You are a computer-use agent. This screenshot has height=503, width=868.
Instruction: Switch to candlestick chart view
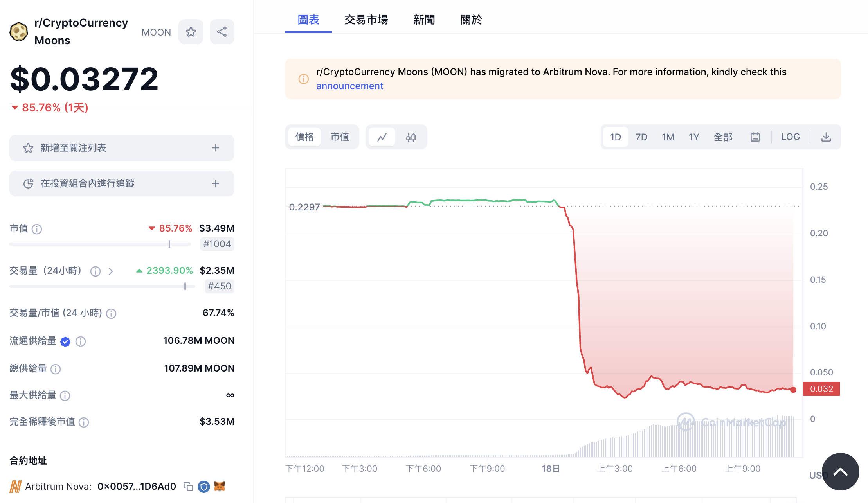(411, 137)
